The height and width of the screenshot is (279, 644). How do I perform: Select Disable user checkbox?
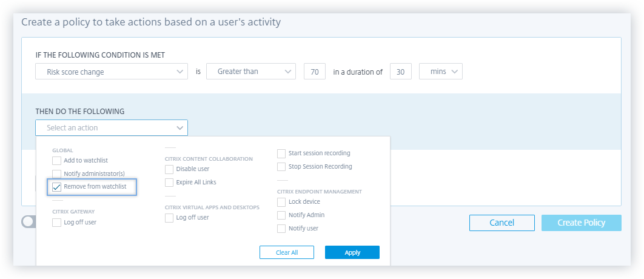[x=169, y=169]
